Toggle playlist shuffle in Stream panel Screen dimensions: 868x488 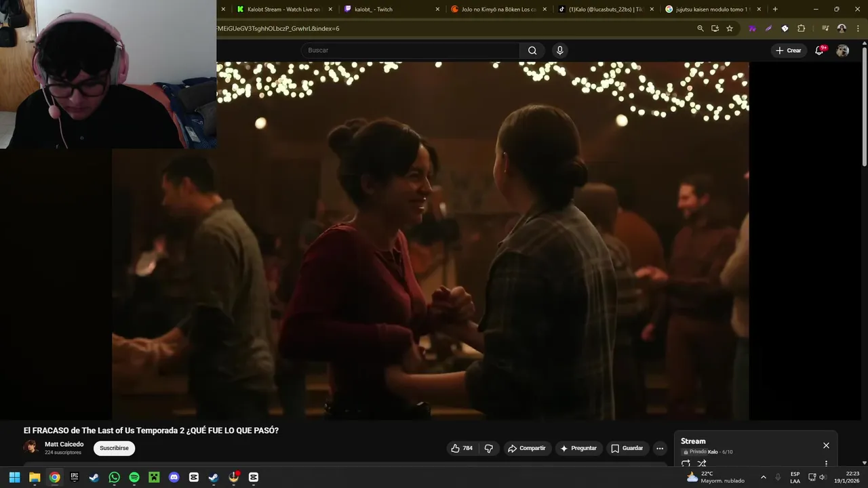point(702,464)
